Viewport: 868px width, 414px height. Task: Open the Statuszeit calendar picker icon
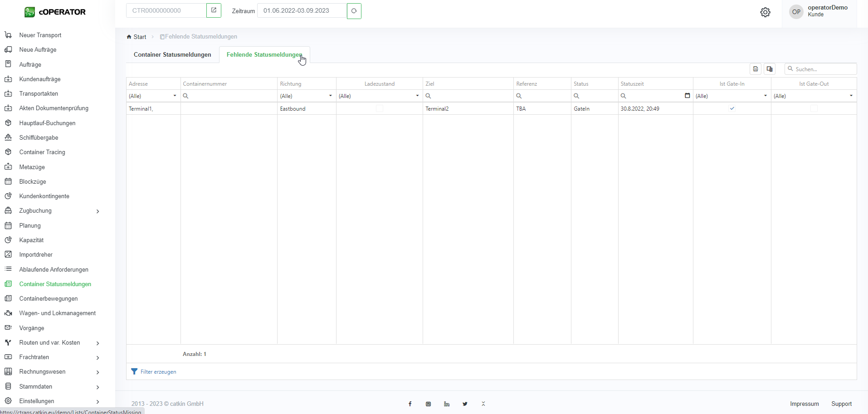[687, 96]
